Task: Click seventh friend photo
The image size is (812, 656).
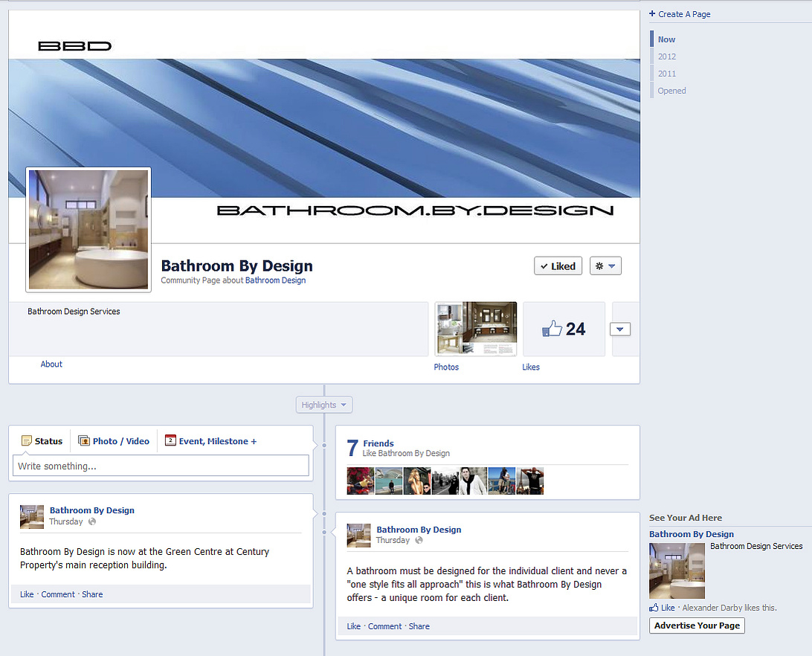Action: (530, 481)
